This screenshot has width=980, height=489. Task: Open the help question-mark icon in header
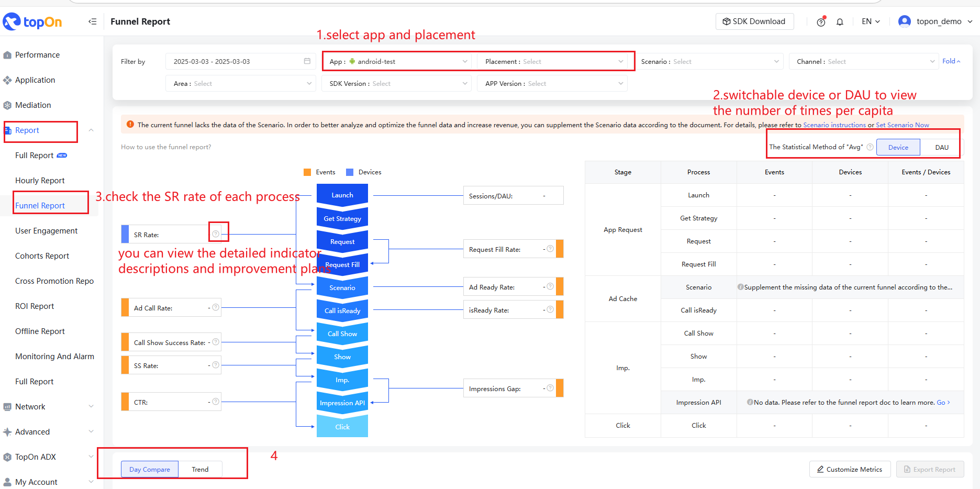[821, 21]
